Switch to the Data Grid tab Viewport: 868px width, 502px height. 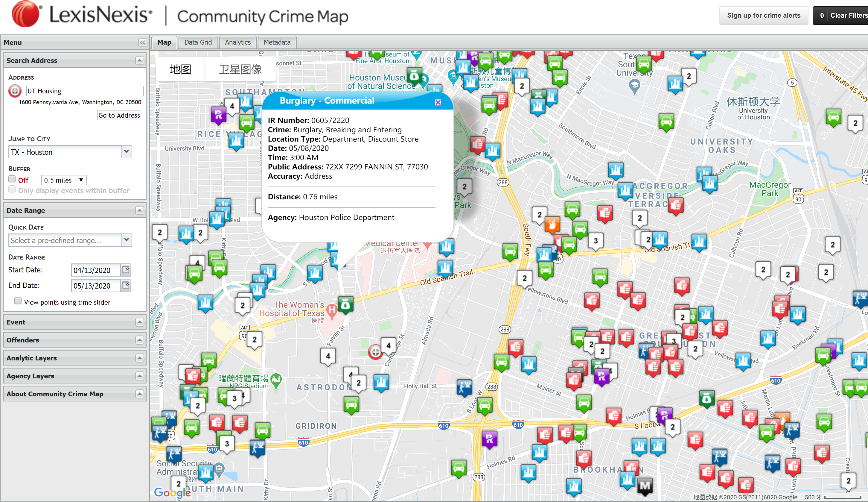pyautogui.click(x=198, y=43)
